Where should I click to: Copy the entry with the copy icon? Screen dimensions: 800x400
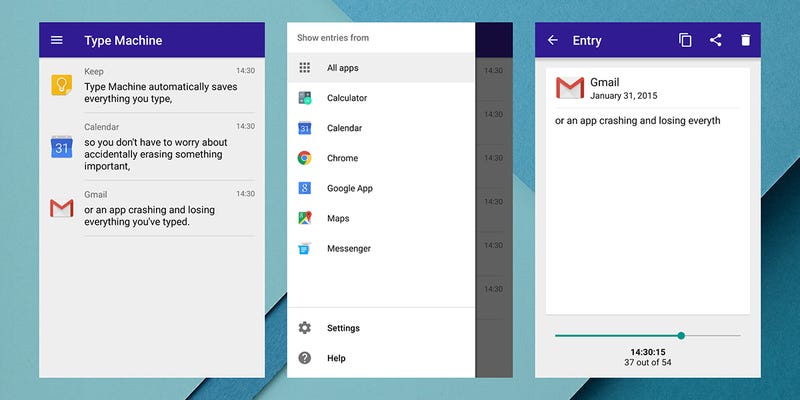[x=685, y=40]
